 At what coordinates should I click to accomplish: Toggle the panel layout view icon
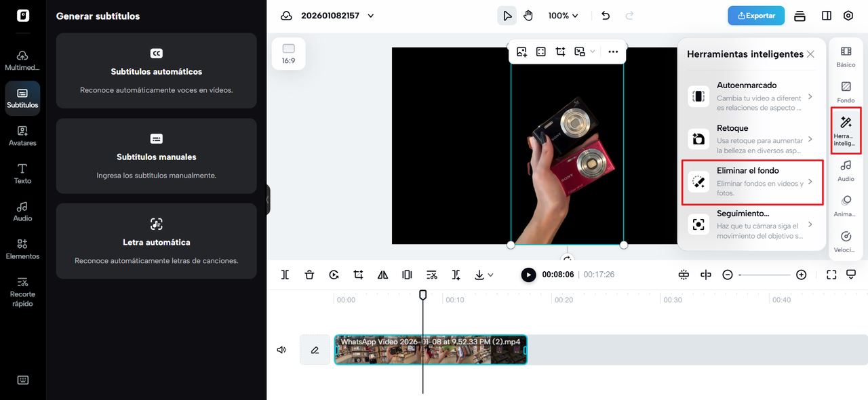pyautogui.click(x=826, y=16)
